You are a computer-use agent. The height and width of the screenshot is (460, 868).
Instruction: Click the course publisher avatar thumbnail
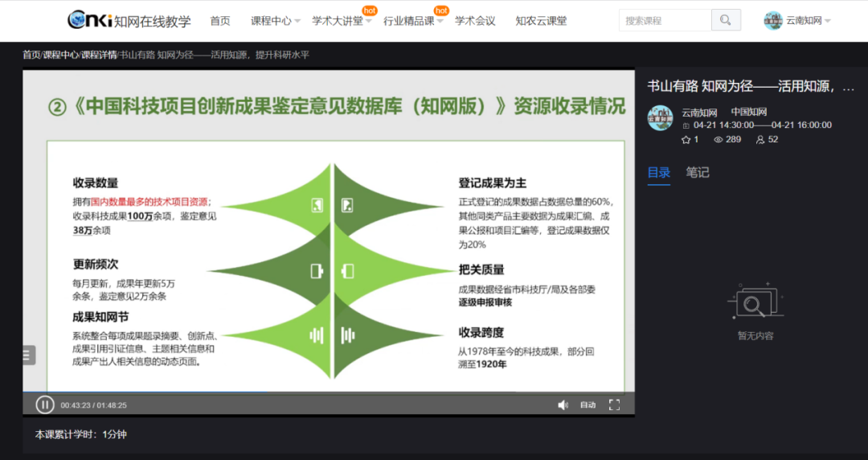tap(660, 118)
